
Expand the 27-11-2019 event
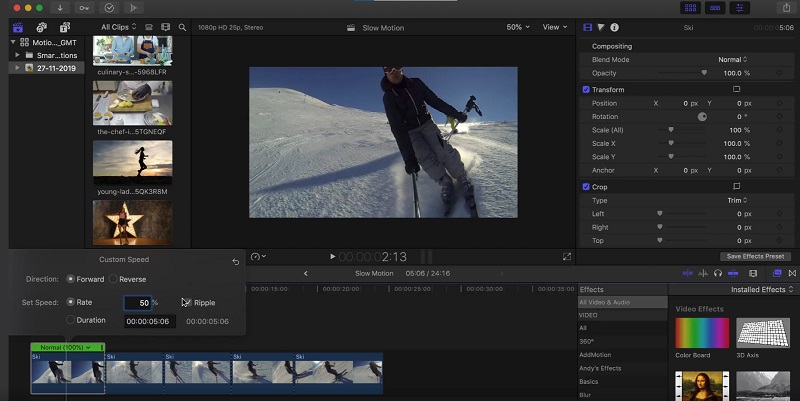17,68
